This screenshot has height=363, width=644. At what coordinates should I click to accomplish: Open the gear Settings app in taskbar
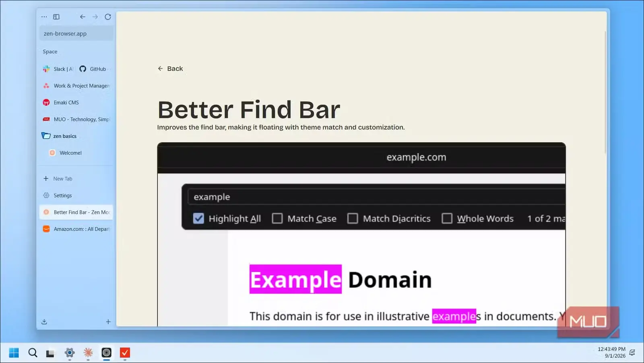[x=70, y=353]
